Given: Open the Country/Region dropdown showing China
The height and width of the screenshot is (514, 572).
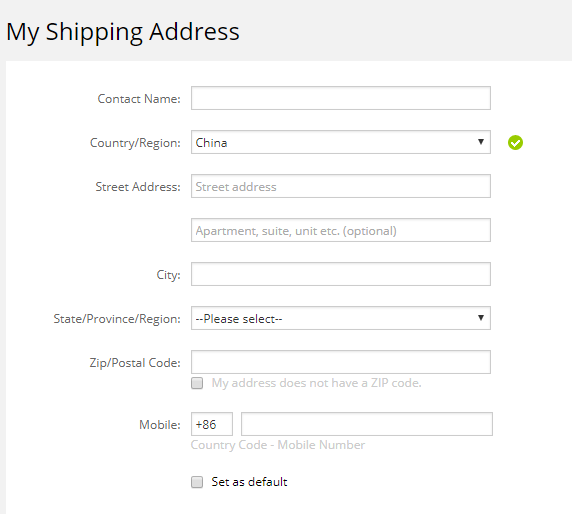Looking at the screenshot, I should click(x=341, y=142).
